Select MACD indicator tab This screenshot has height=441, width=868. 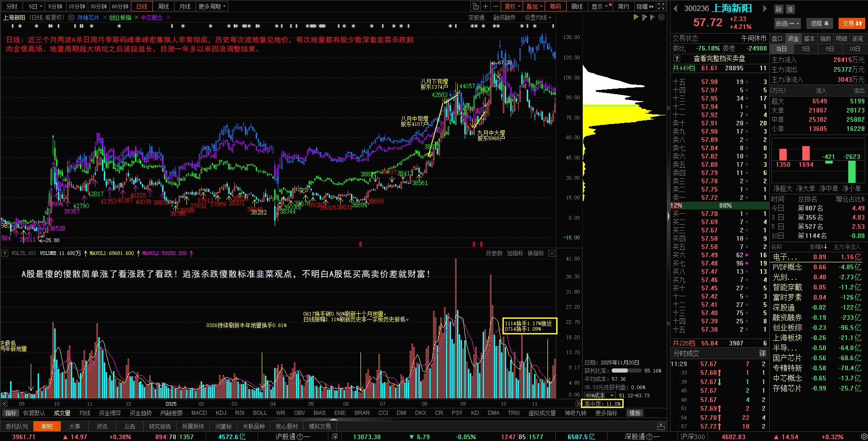coord(199,413)
